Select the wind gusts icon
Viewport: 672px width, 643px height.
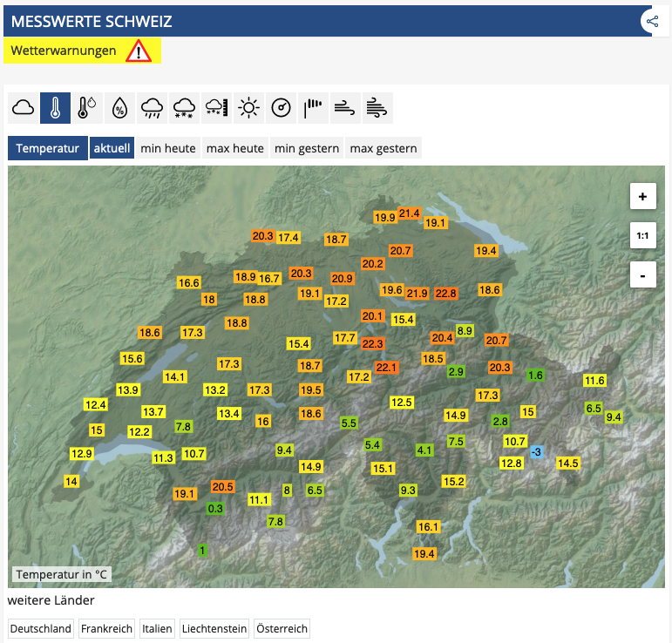[x=377, y=108]
